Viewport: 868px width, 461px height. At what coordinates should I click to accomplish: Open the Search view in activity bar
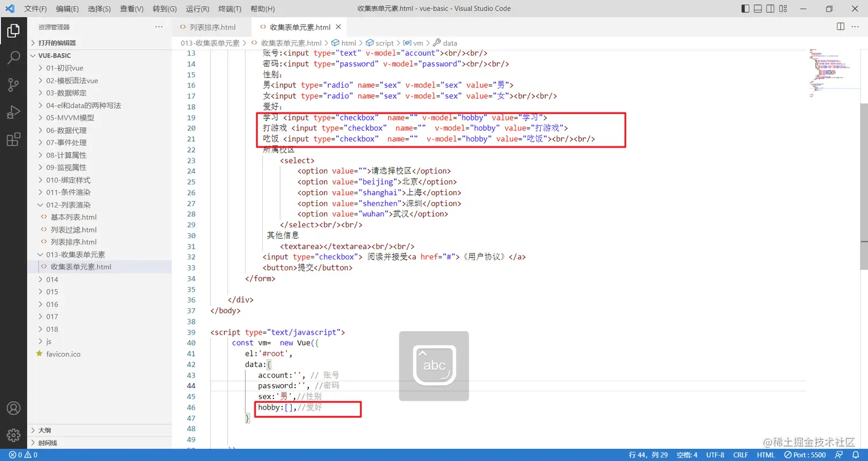coord(13,57)
